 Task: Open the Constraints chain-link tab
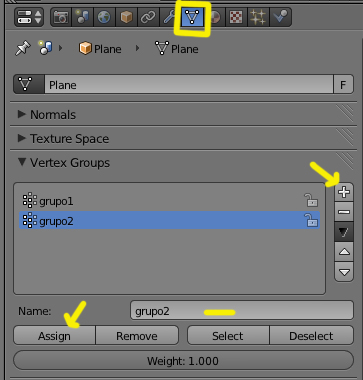coord(148,17)
